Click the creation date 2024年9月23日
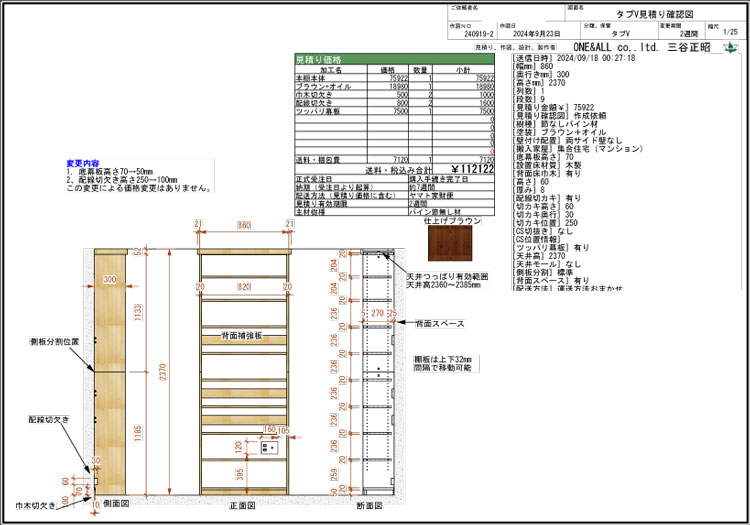This screenshot has height=525, width=750. 536,34
